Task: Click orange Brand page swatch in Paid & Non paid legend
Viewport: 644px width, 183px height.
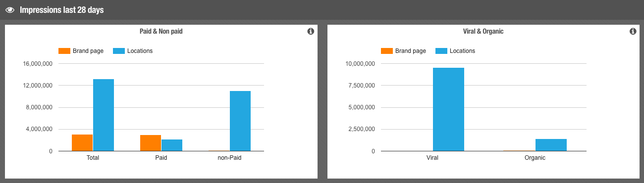Action: pos(64,51)
